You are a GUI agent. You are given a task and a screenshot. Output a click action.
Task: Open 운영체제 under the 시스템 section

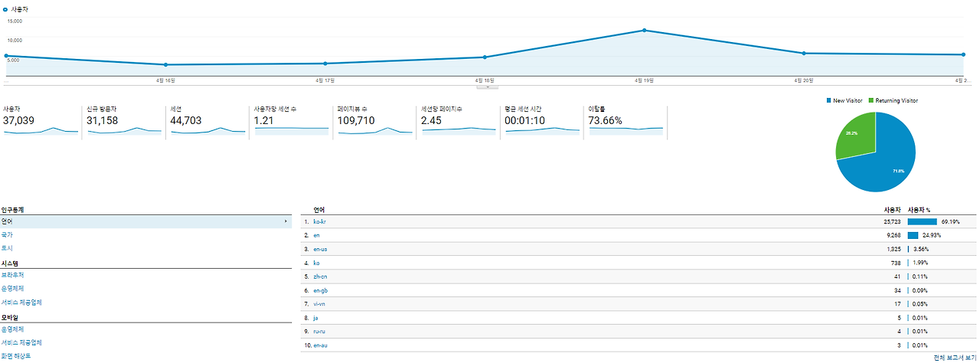point(12,289)
